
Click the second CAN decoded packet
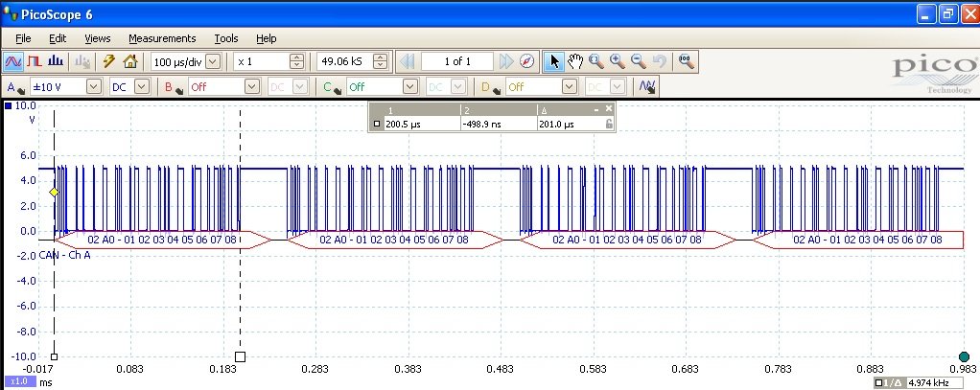point(395,240)
